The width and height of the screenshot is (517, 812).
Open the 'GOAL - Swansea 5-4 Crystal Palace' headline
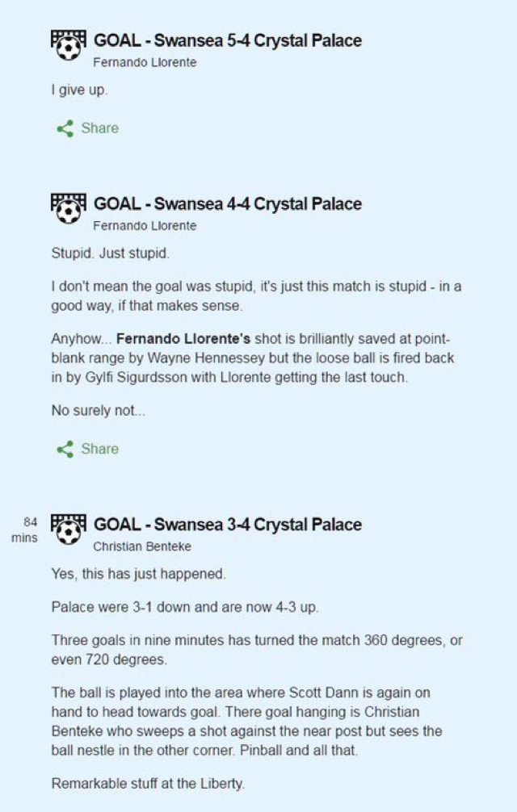pyautogui.click(x=228, y=40)
